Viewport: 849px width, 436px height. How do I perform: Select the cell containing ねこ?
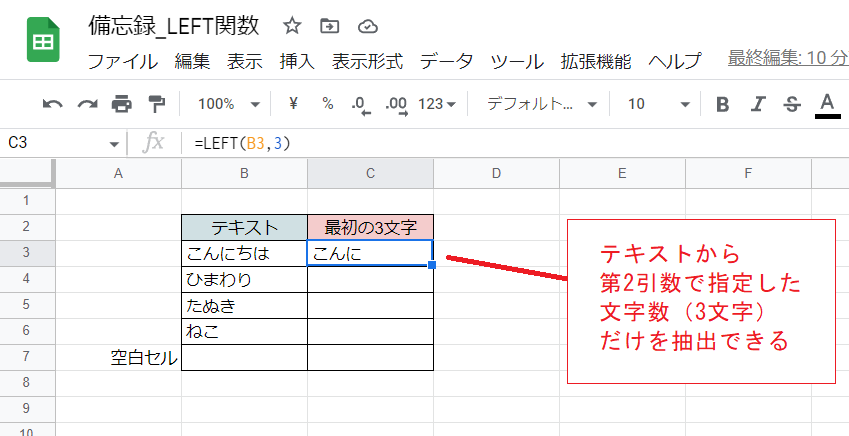(244, 331)
